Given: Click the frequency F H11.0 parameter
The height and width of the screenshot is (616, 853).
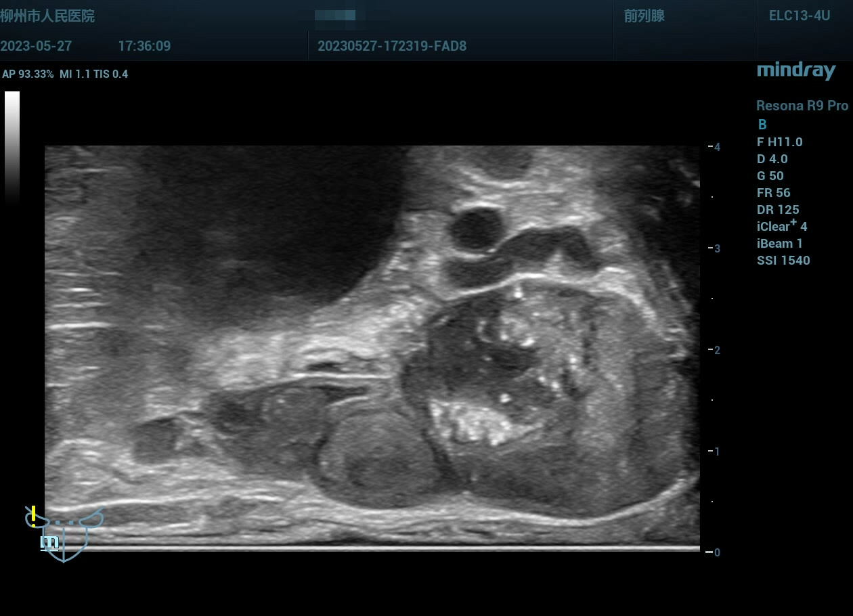Looking at the screenshot, I should pos(779,142).
